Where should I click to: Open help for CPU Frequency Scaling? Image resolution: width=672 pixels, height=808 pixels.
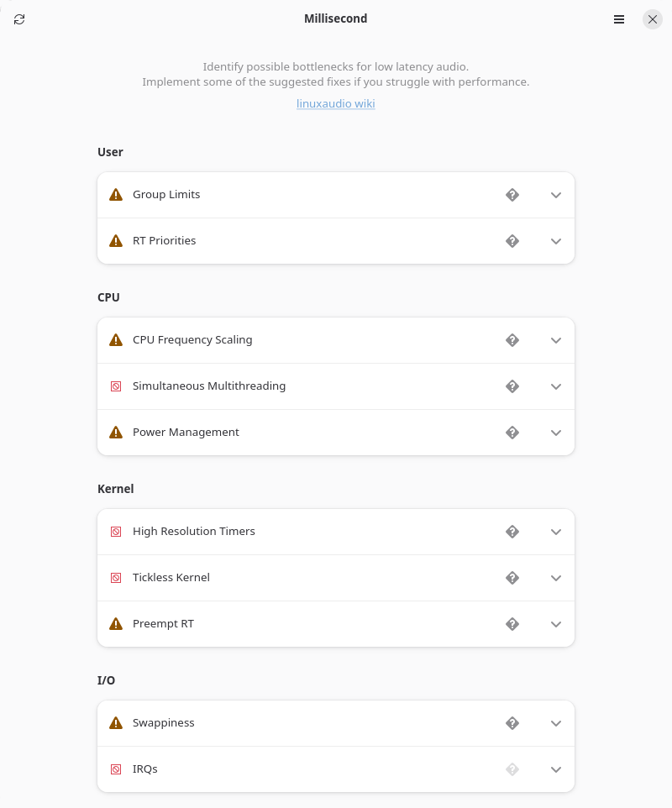512,340
